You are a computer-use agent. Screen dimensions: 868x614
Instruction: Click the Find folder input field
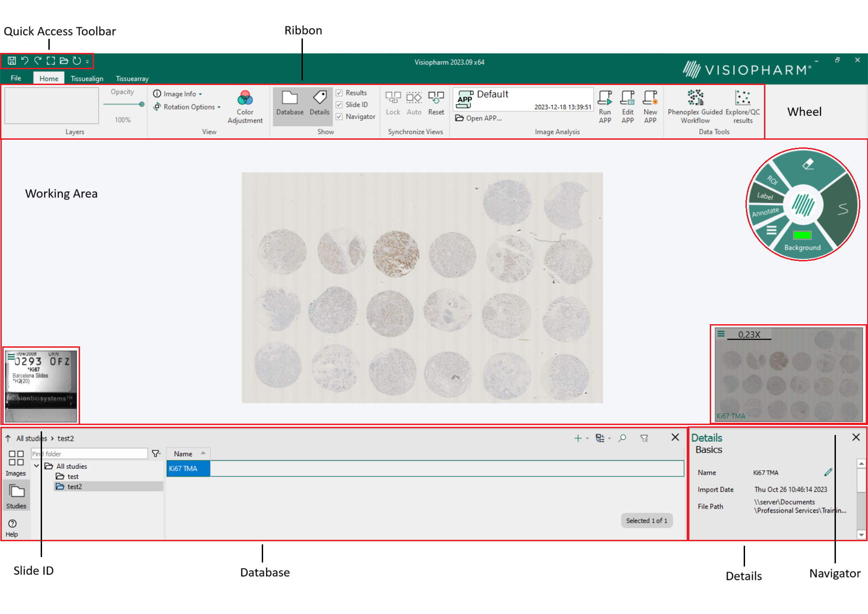click(x=90, y=453)
